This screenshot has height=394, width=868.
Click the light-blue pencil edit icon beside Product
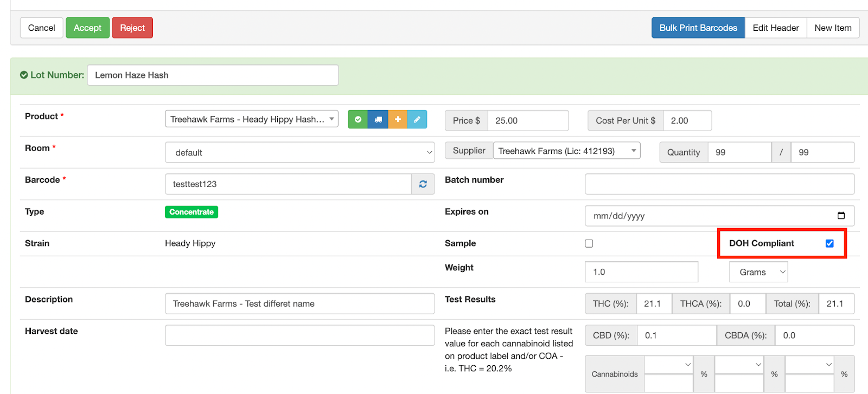coord(417,119)
